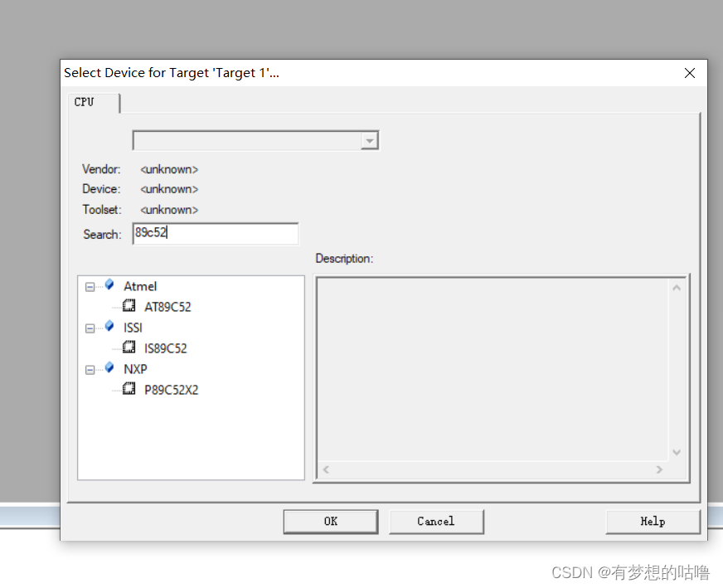
Task: Click the ISSI vendor diamond icon
Action: coord(109,326)
